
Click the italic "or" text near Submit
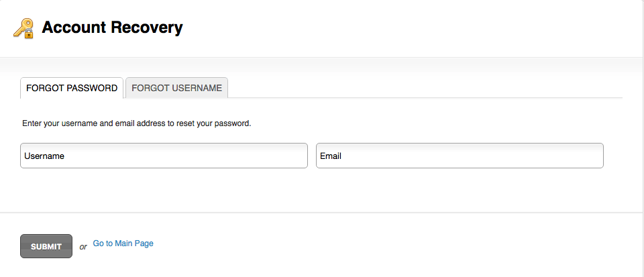[83, 247]
